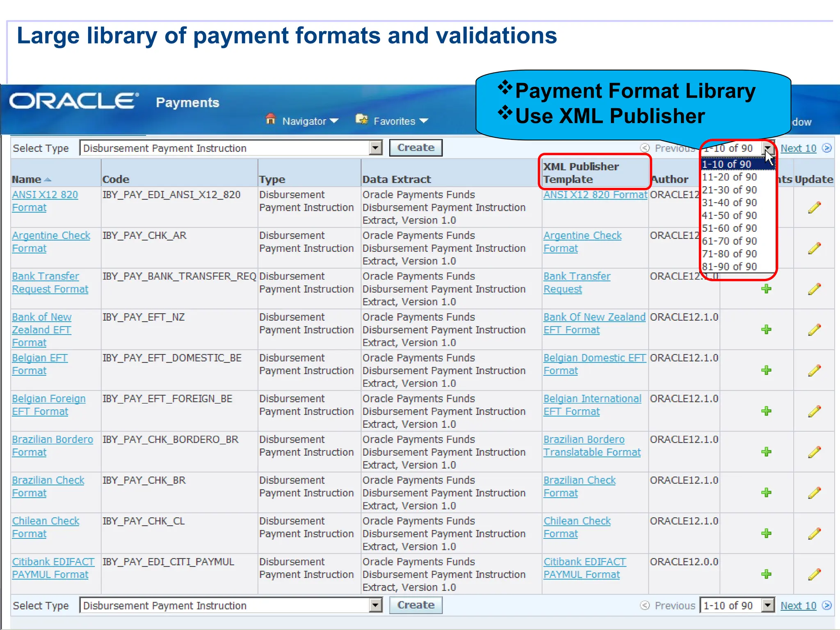The height and width of the screenshot is (630, 840).
Task: Update Chilean Check Format pencil icon
Action: tap(814, 534)
